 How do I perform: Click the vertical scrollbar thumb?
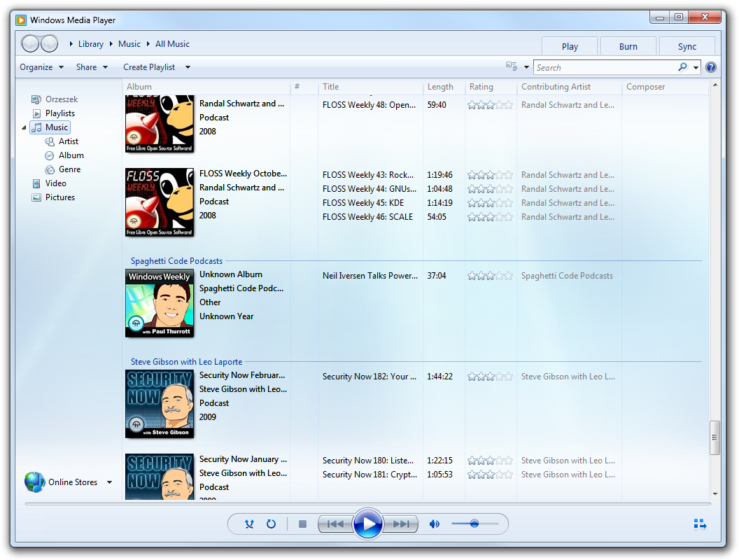point(715,437)
